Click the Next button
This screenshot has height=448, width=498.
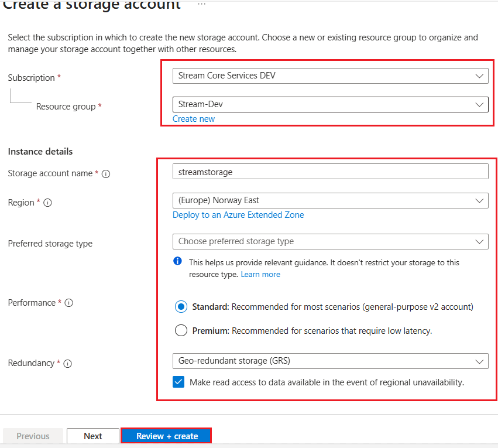tap(92, 436)
